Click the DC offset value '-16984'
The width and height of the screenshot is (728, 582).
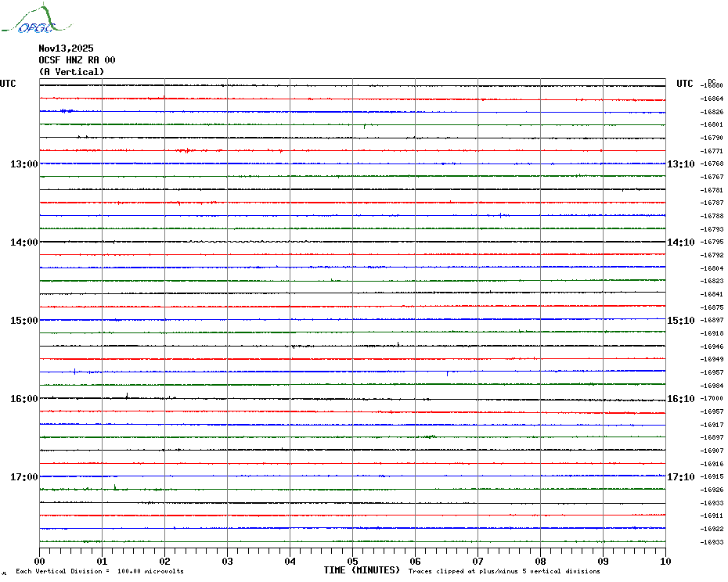click(712, 386)
